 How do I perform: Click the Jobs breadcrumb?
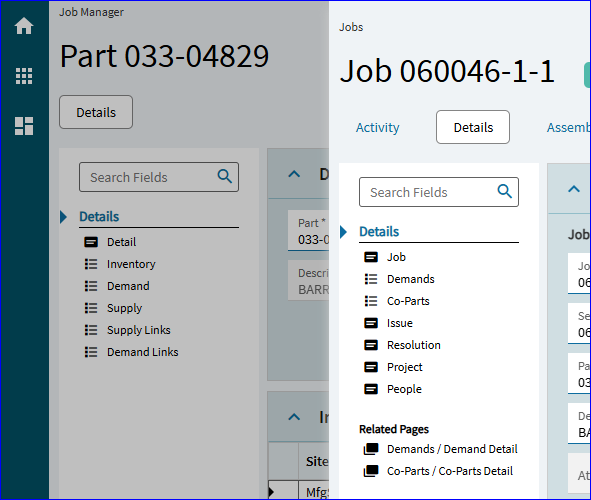(x=351, y=27)
